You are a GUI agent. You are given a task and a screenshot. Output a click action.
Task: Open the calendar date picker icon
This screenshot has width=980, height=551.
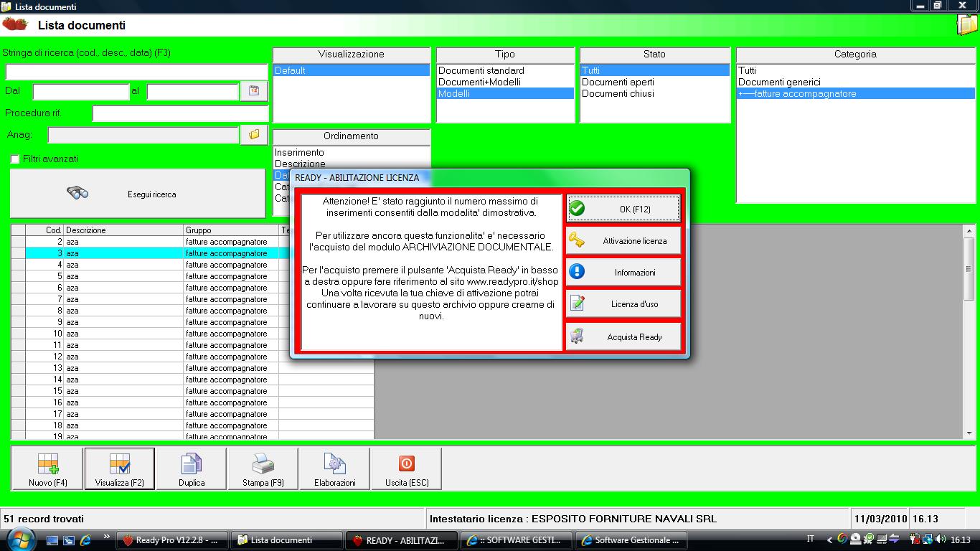pos(254,91)
